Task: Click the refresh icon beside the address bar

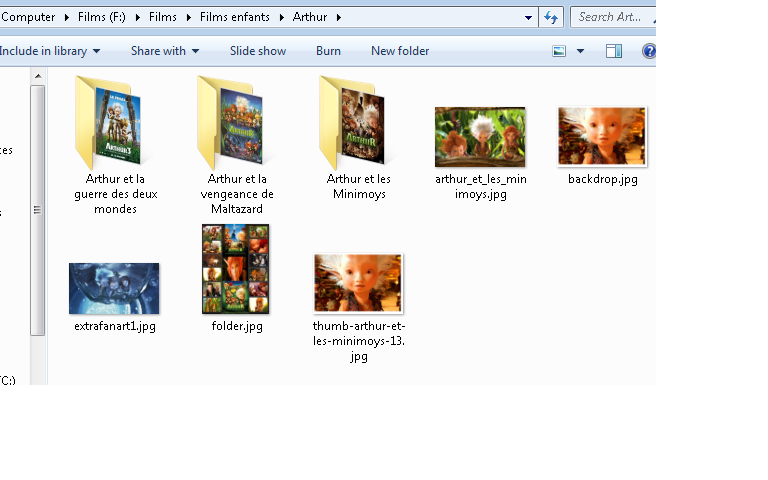Action: tap(551, 18)
